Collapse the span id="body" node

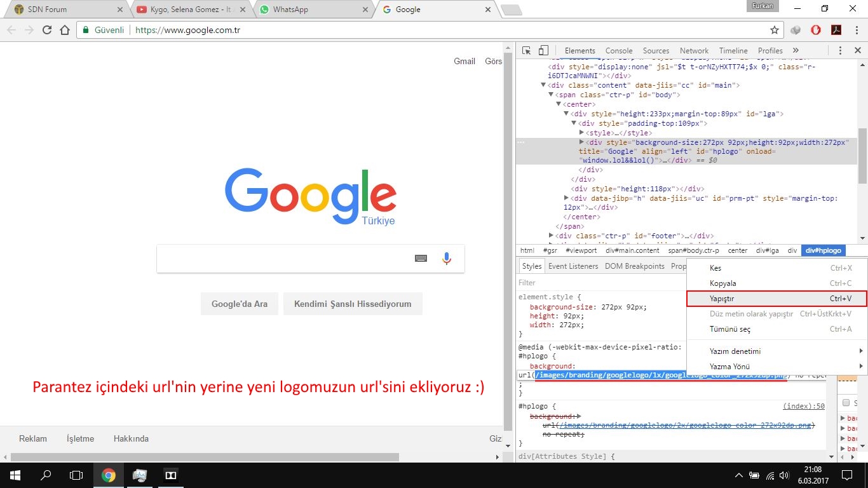coord(551,95)
